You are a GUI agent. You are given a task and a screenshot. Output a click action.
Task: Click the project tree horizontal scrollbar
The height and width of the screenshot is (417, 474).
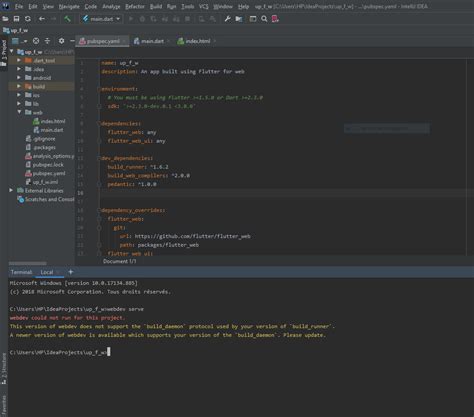[28, 263]
